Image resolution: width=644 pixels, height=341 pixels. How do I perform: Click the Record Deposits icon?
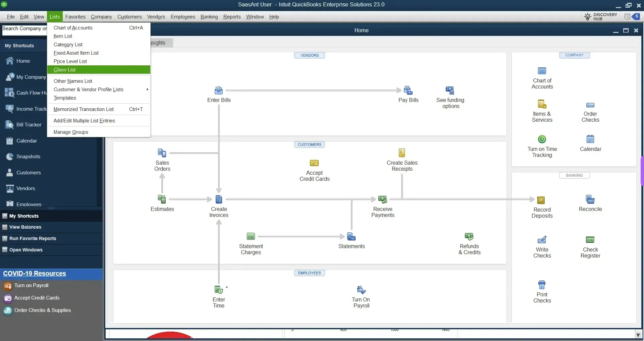tap(541, 200)
